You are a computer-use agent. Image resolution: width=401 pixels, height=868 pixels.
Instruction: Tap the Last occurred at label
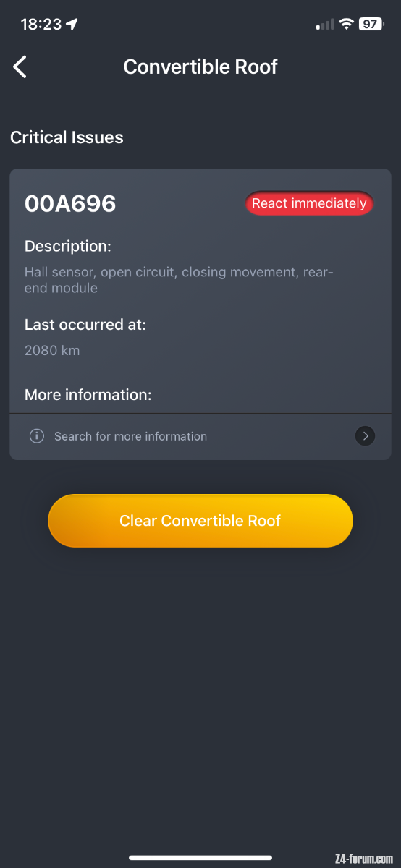[85, 325]
